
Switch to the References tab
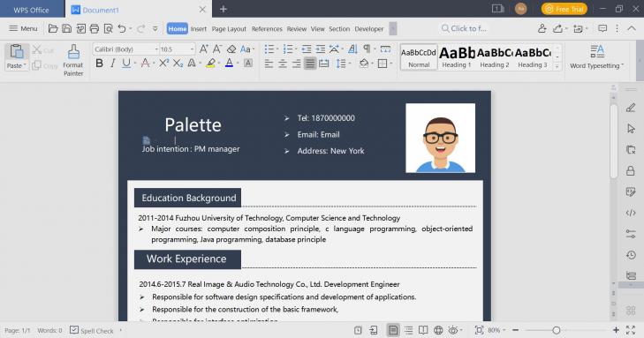(x=267, y=29)
